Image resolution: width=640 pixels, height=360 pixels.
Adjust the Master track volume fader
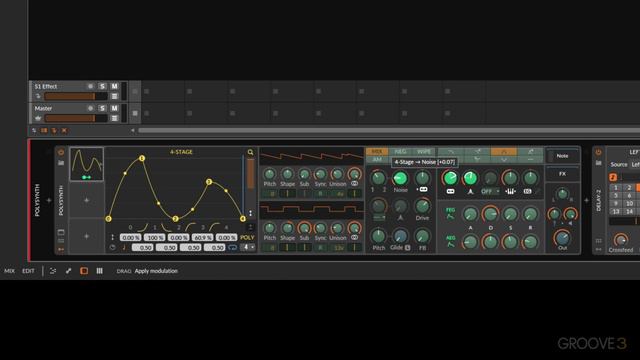(x=76, y=118)
